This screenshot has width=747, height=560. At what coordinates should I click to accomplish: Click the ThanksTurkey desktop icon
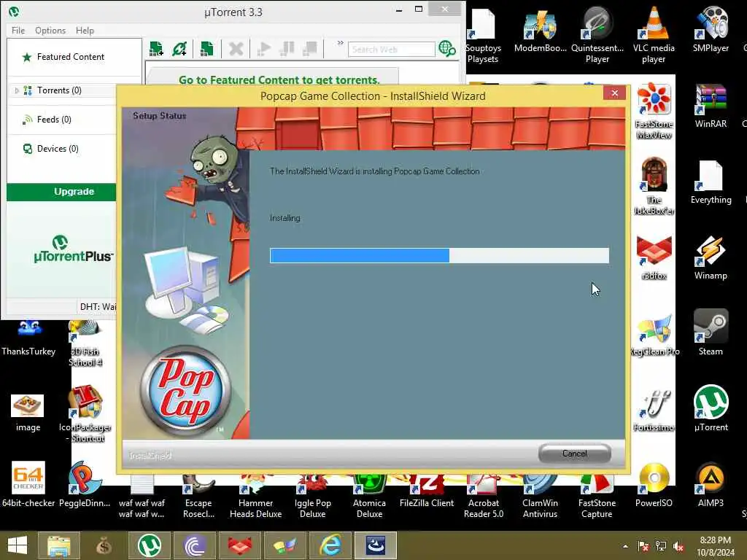coord(28,338)
